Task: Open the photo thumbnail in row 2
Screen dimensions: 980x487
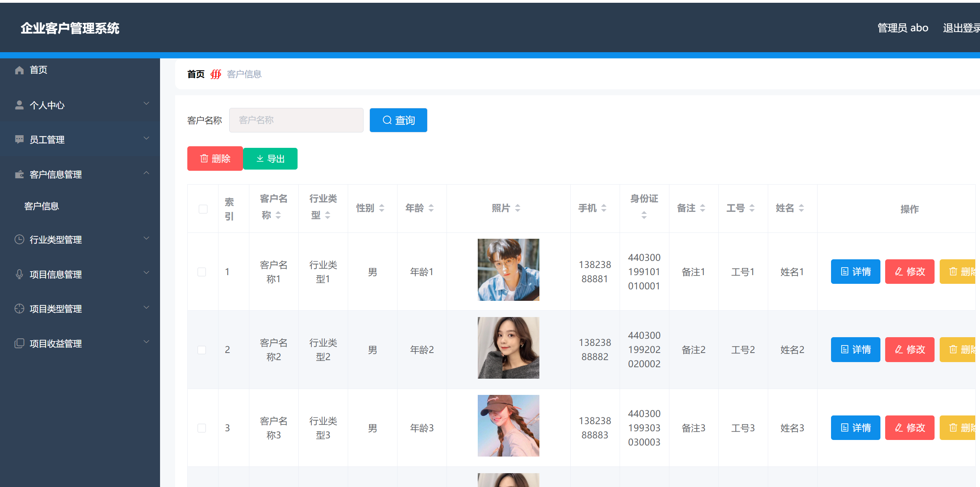Action: tap(508, 348)
